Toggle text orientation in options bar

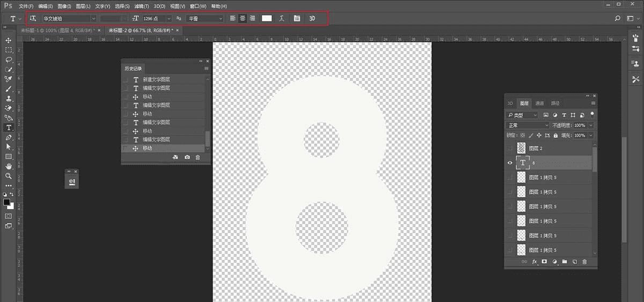click(x=33, y=18)
